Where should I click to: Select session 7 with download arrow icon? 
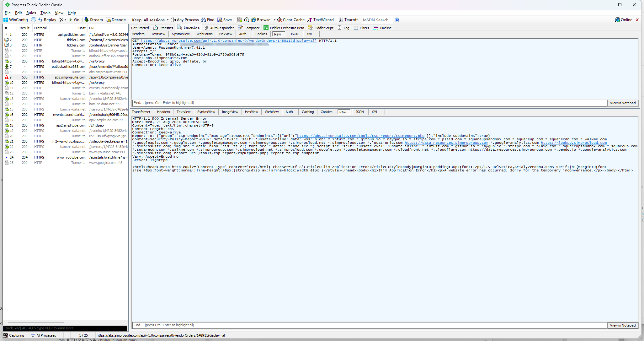66,67
